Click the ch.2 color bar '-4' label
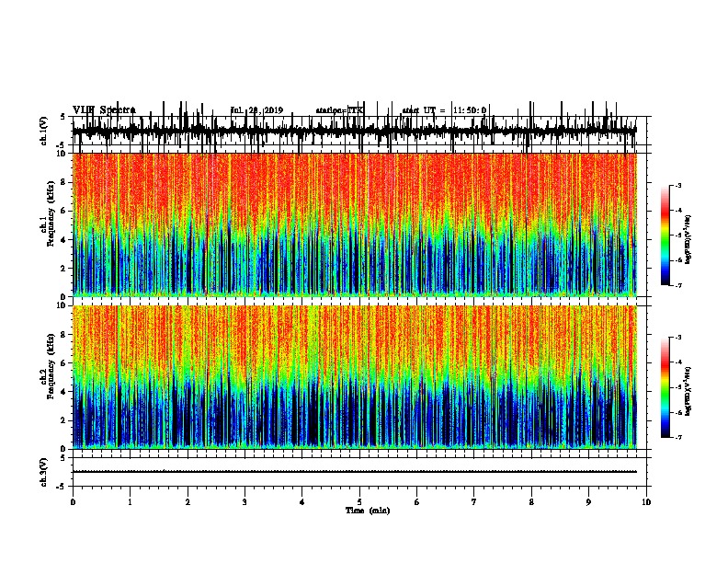This screenshot has height=563, width=728. 677,362
